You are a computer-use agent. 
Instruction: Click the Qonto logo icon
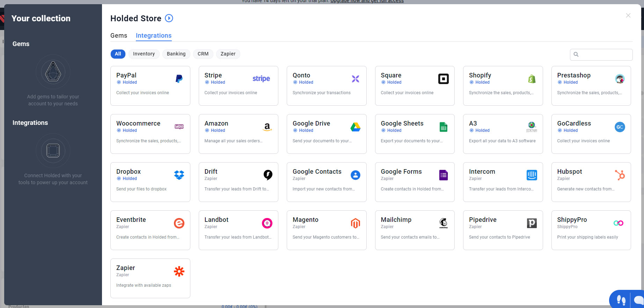click(x=356, y=79)
